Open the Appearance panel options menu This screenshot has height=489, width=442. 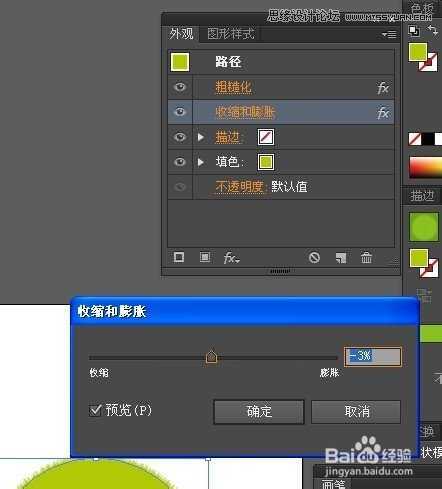pyautogui.click(x=389, y=34)
